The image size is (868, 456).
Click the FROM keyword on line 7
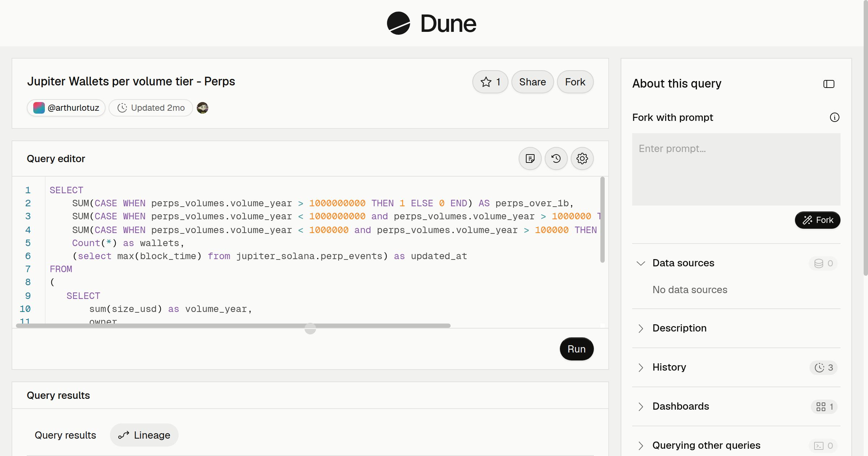[x=61, y=269]
